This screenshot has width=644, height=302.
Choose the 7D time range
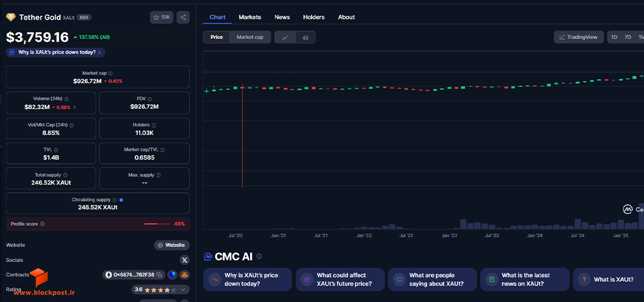pos(628,37)
